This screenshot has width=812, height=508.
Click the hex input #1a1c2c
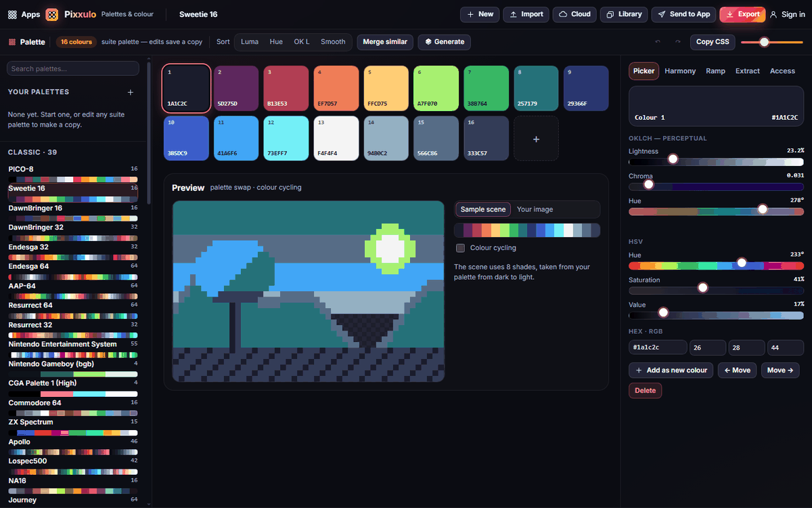658,347
